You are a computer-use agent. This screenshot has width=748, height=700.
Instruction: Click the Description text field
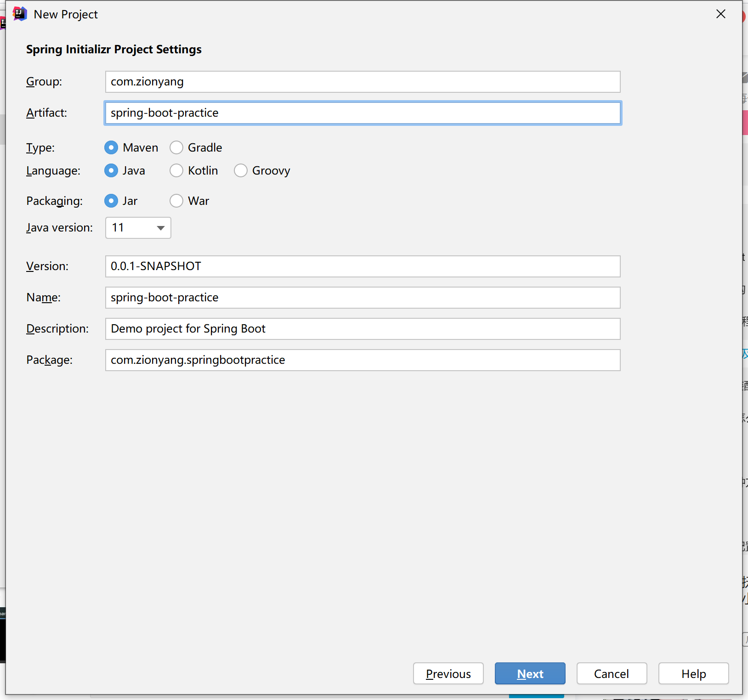click(363, 329)
